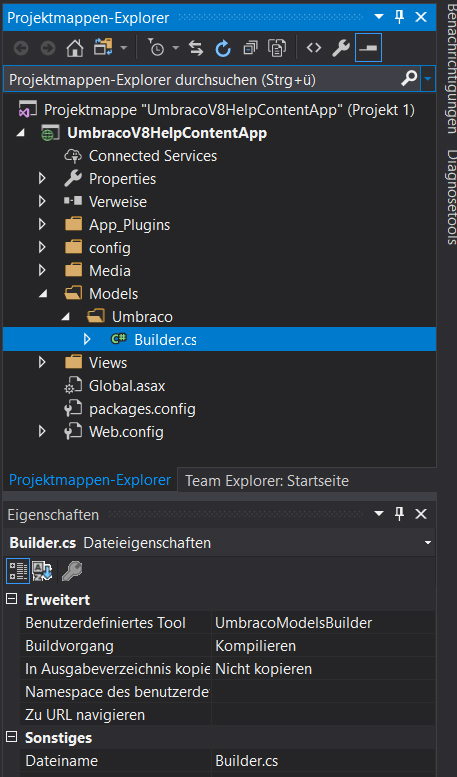Click the packages.config file icon
The width and height of the screenshot is (457, 777).
[x=73, y=409]
